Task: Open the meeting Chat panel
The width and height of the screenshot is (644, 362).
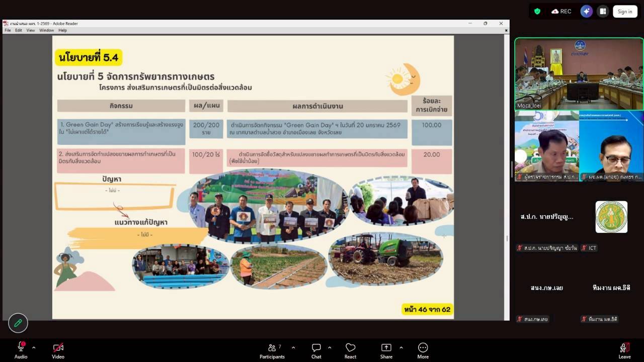Action: (x=316, y=348)
